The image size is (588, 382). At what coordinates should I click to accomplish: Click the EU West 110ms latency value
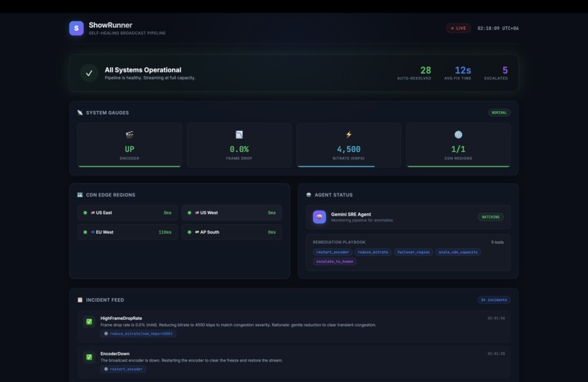pos(165,232)
